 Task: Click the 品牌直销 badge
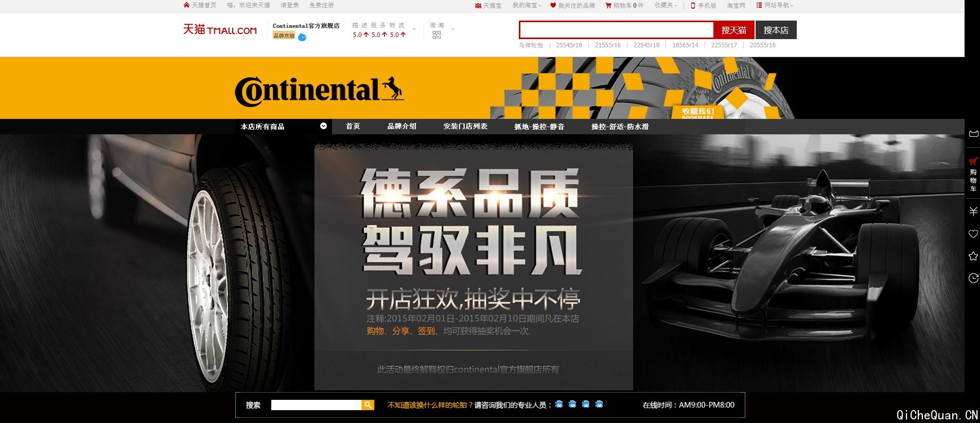coord(284,36)
